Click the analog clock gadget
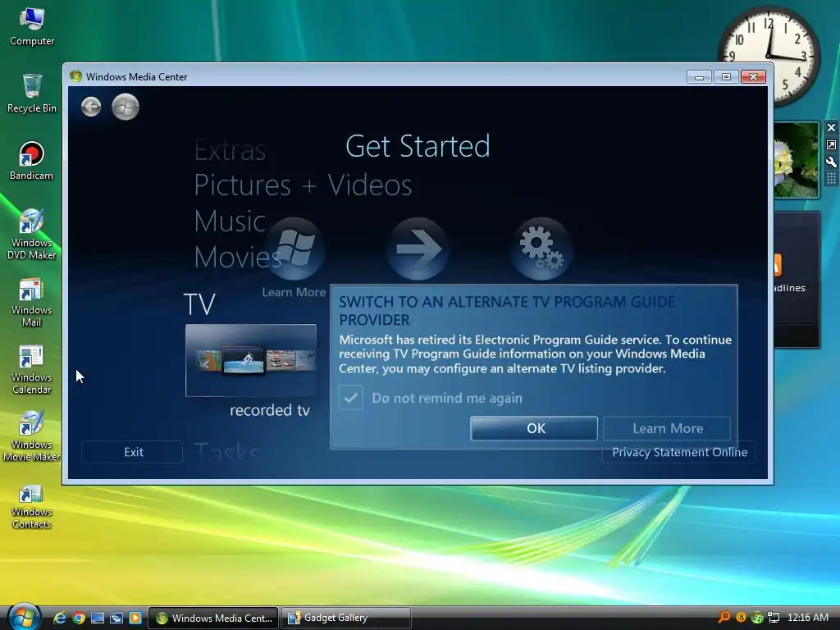 769,56
